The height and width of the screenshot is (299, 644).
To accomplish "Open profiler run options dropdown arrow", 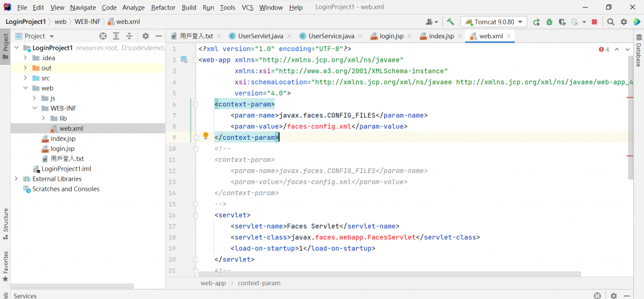I will click(x=584, y=22).
